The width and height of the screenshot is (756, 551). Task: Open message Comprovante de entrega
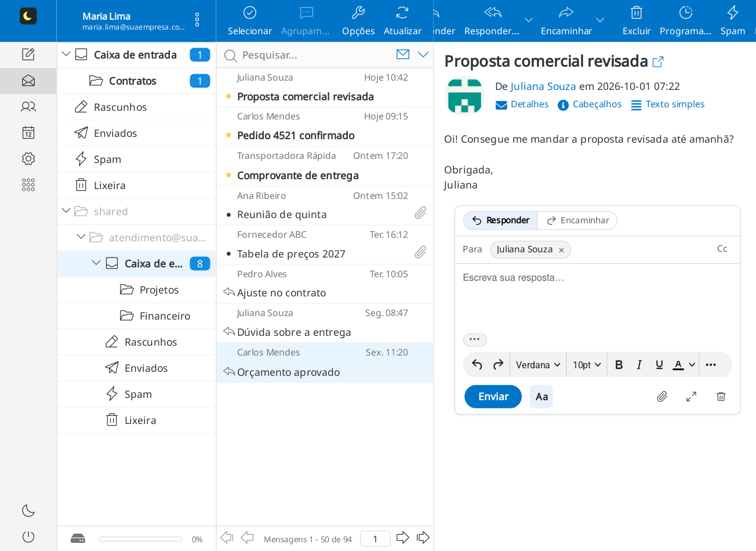(x=325, y=166)
